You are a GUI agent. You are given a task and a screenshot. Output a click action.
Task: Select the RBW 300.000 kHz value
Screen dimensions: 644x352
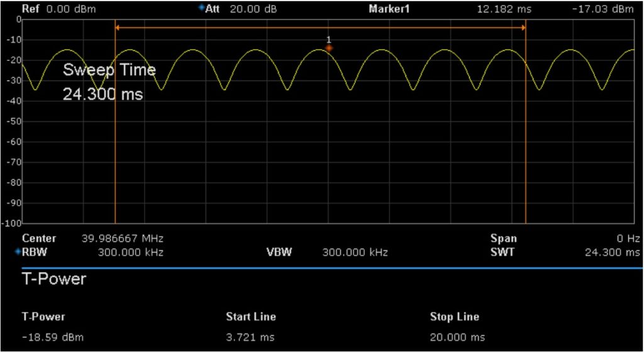pos(131,253)
